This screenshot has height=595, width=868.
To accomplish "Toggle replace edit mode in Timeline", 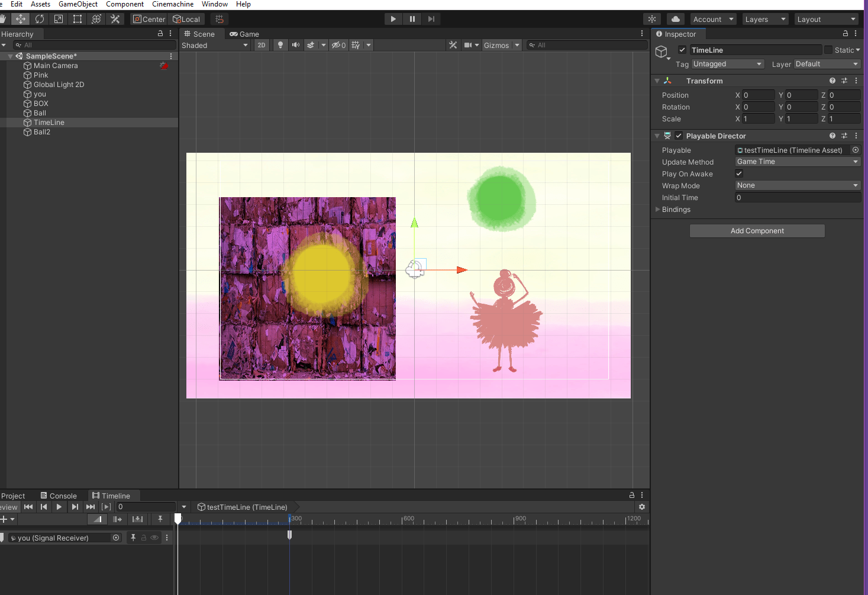I will [138, 519].
